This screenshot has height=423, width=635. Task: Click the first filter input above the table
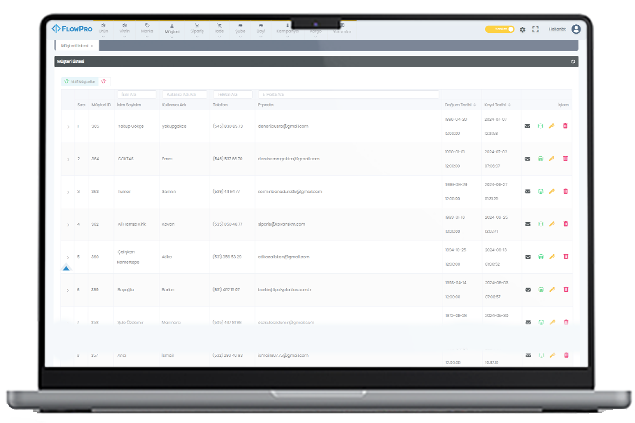click(136, 94)
